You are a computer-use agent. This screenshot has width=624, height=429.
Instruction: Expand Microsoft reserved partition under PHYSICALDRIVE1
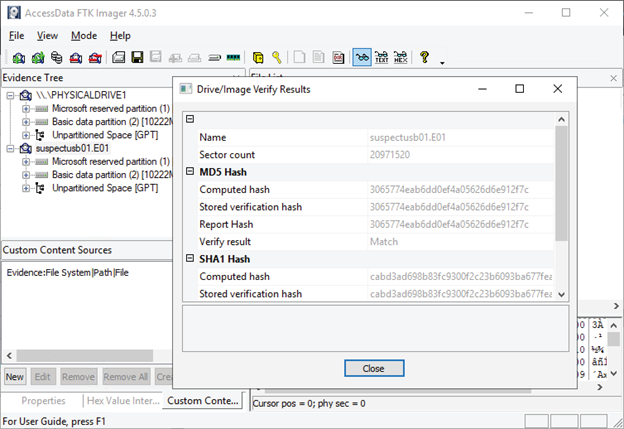click(25, 109)
